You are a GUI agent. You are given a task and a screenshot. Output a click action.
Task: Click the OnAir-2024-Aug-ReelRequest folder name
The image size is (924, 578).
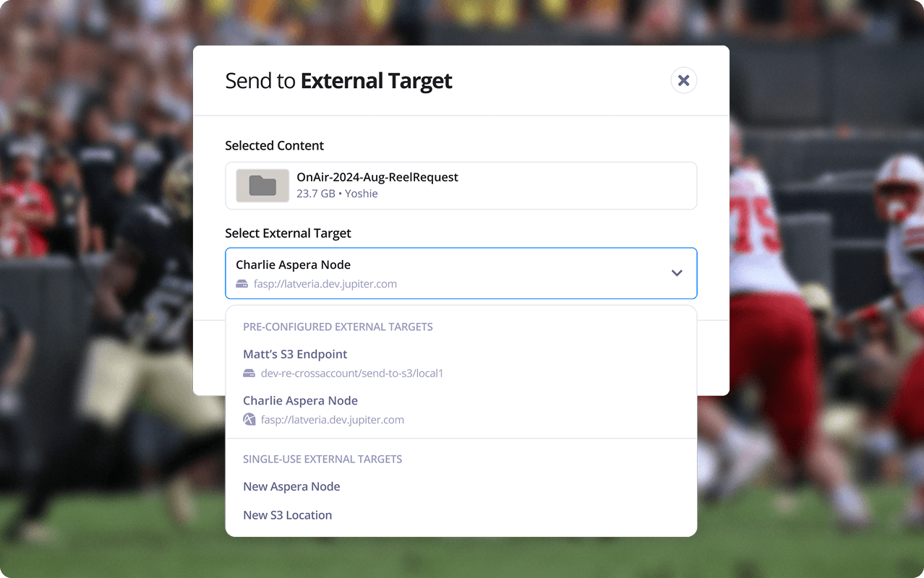coord(377,177)
